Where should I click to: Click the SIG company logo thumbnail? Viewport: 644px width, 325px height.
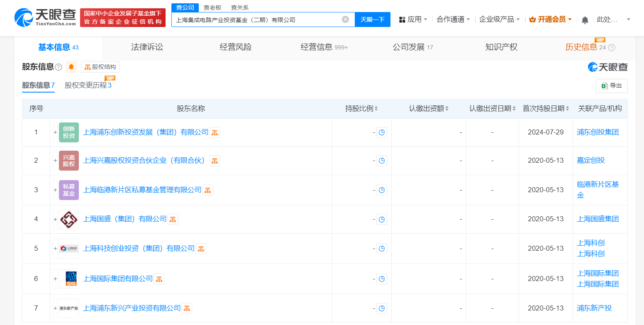(69, 279)
